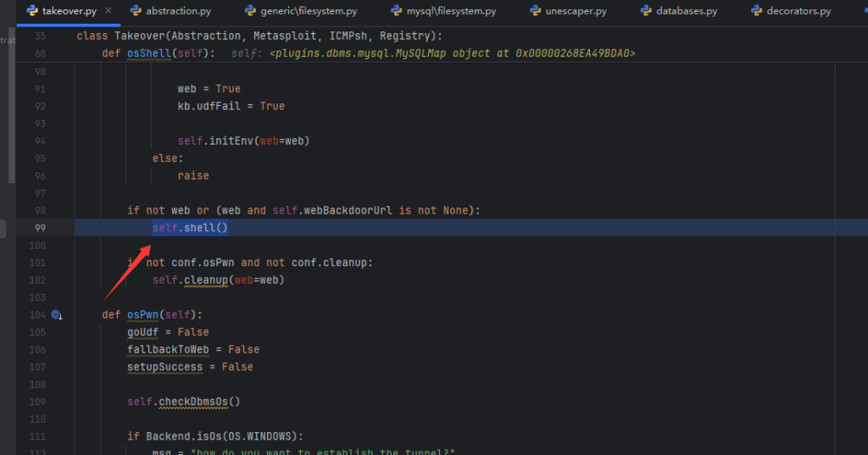Click the left tool window scrollbar thumb

11,102
